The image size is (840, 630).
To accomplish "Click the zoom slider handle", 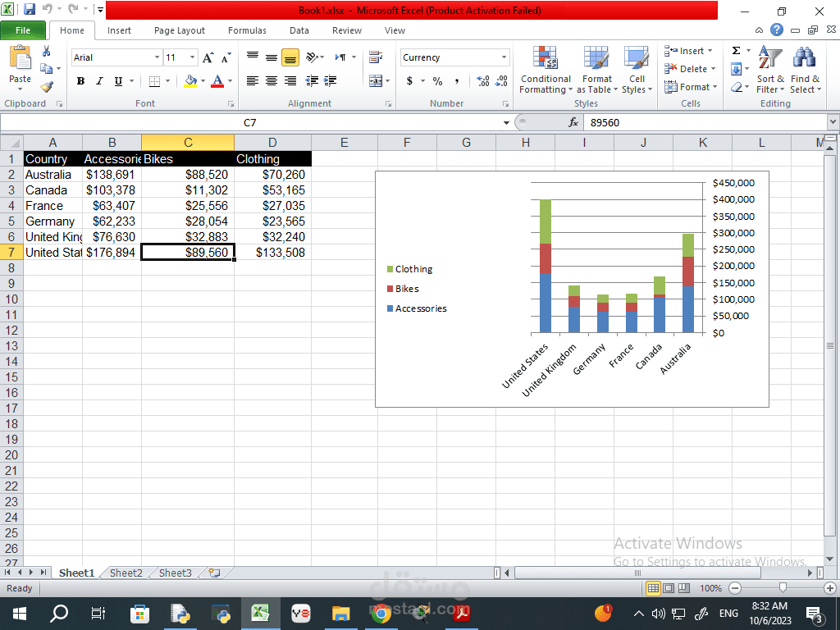I will point(783,588).
